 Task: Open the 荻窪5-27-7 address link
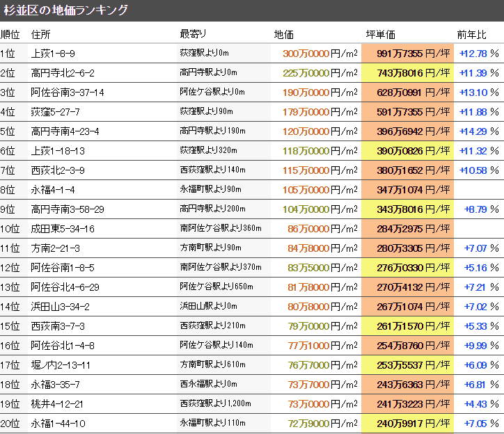pyautogui.click(x=56, y=112)
